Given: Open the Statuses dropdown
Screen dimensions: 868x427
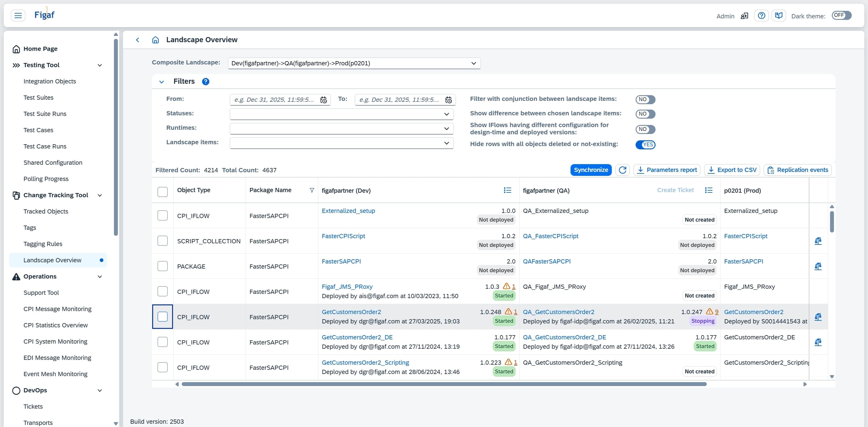Looking at the screenshot, I should pos(341,114).
